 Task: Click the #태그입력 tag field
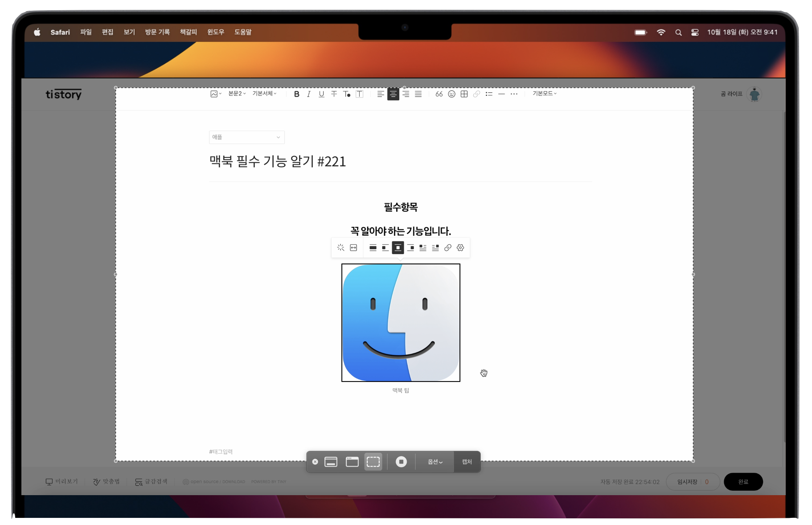221,451
